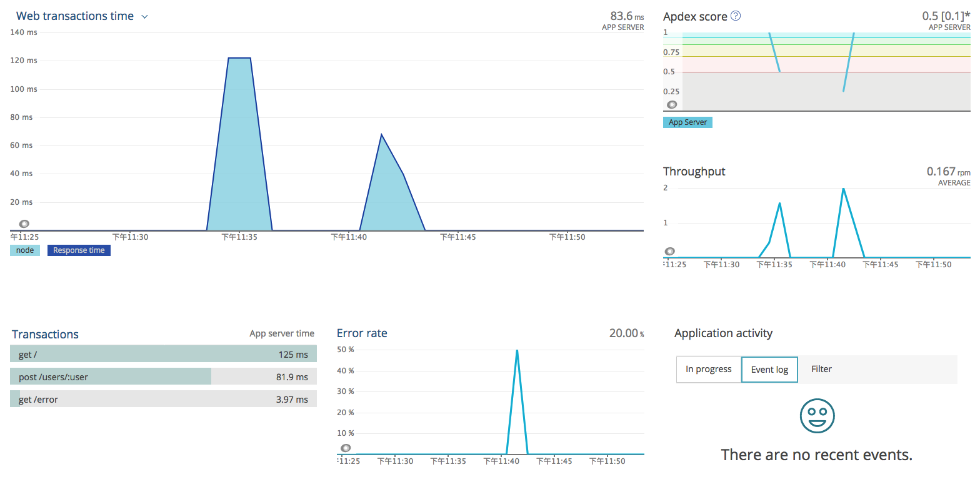This screenshot has width=980, height=482.
Task: Click the error rate spike peak at 50%
Action: (517, 350)
